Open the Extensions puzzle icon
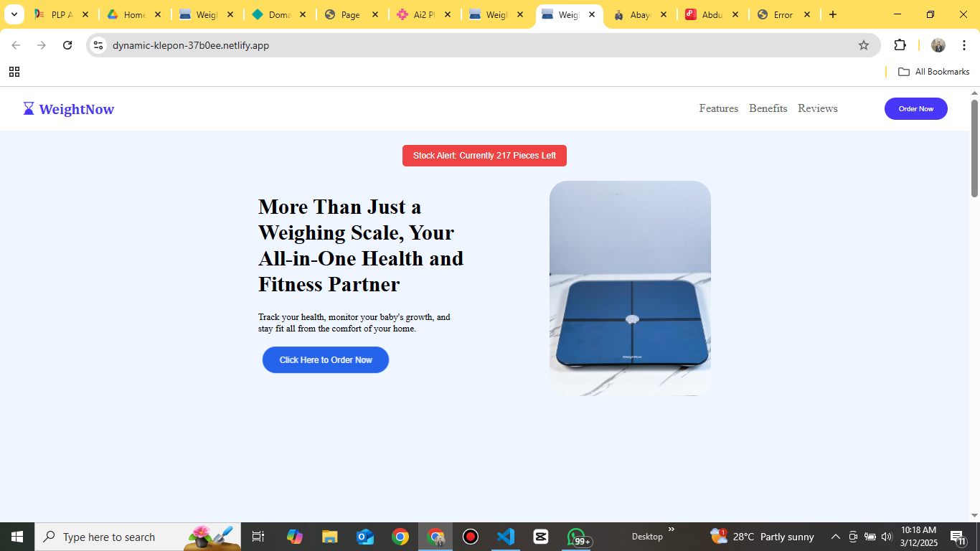980x551 pixels. pyautogui.click(x=900, y=45)
